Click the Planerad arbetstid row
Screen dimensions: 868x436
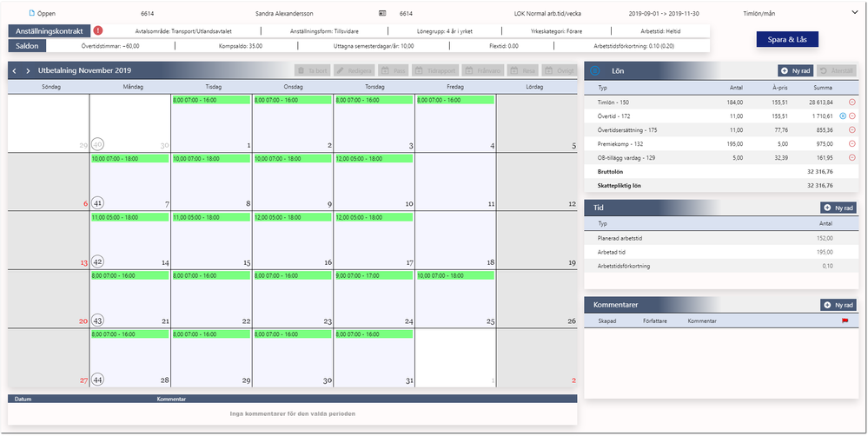pos(722,238)
